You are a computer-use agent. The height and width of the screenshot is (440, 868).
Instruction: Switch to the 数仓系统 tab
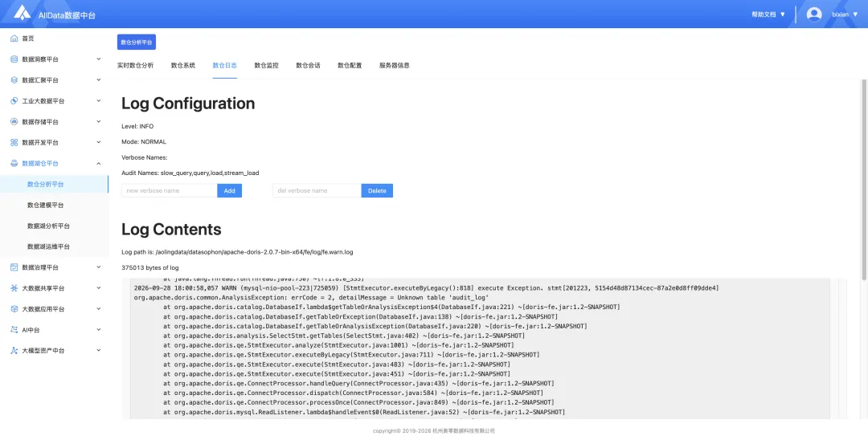[x=182, y=65]
